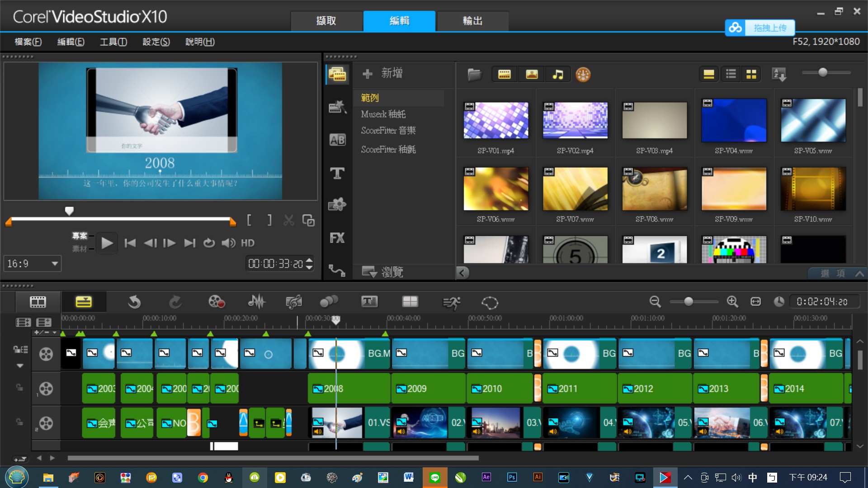The width and height of the screenshot is (868, 488).
Task: Open the 工具(T) menu
Action: pos(113,42)
